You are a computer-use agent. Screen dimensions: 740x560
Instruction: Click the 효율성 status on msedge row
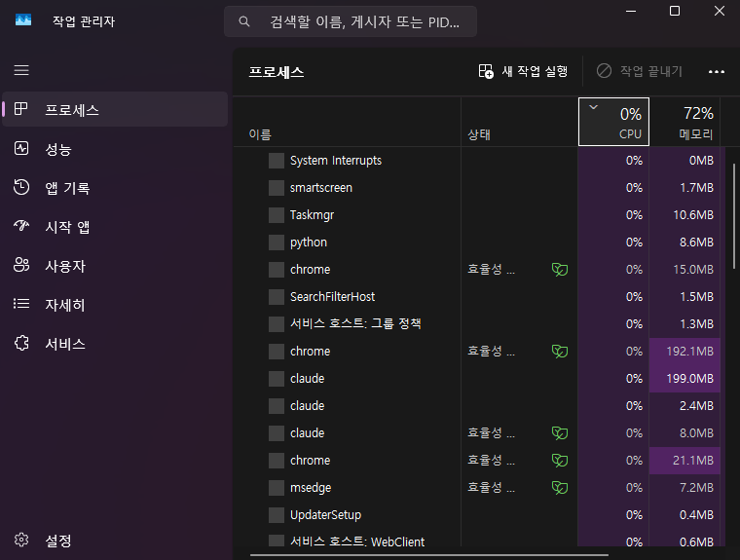click(491, 487)
